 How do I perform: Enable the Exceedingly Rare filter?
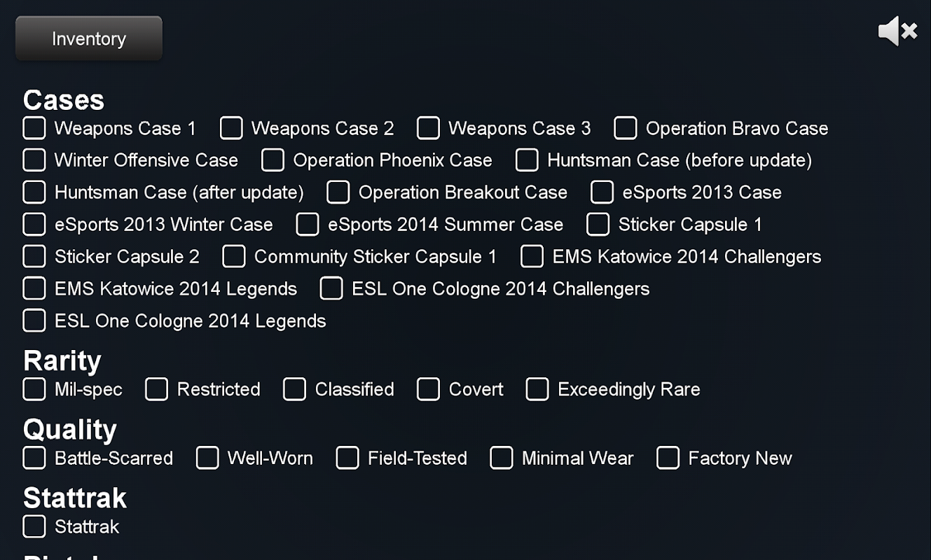[x=537, y=389]
